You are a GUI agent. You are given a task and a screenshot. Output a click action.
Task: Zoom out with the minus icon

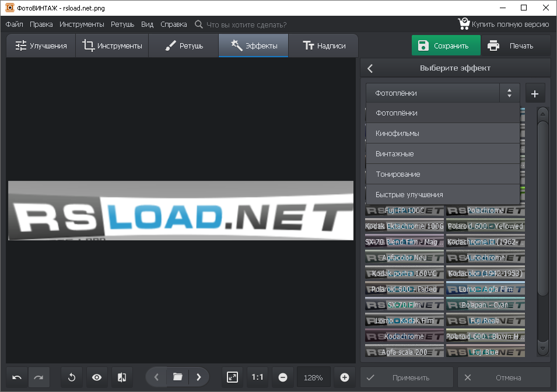(x=283, y=377)
